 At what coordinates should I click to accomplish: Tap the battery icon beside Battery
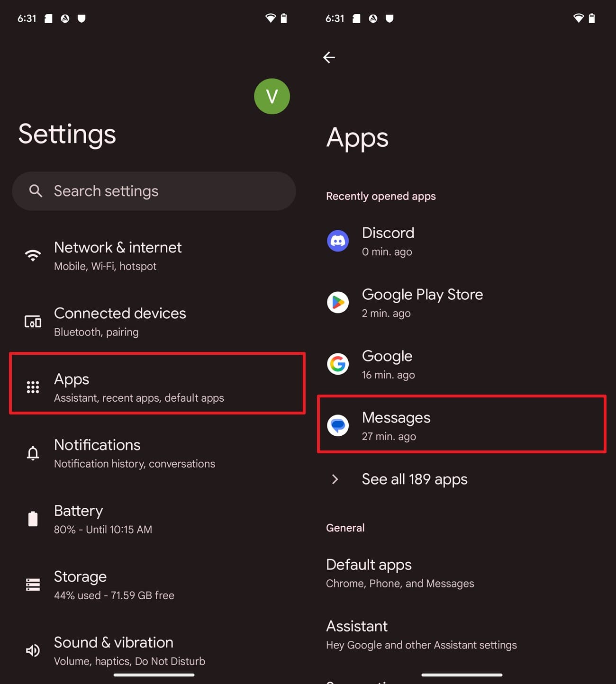pos(33,519)
